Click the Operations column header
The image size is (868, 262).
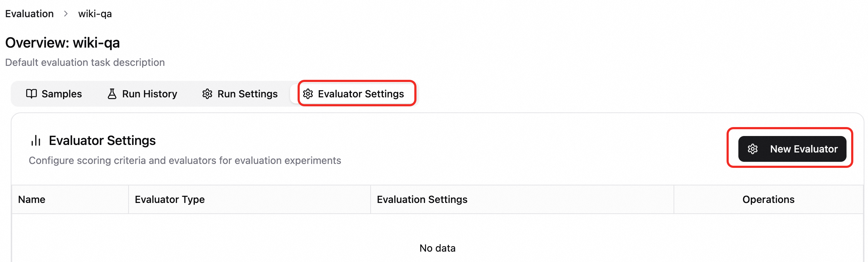(768, 199)
